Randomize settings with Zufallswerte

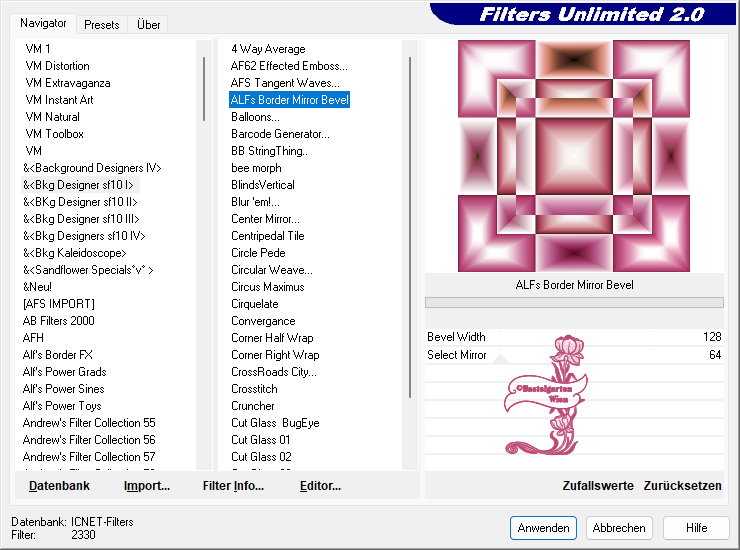tap(598, 486)
